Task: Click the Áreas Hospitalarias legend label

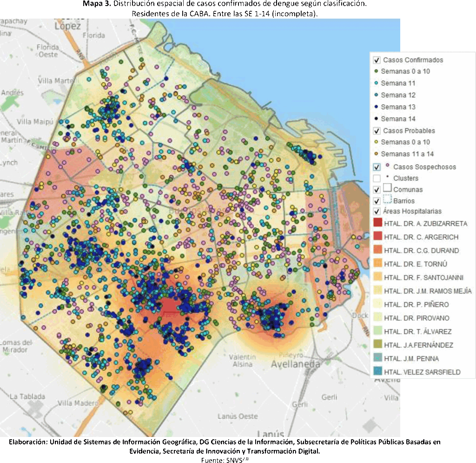Action: (x=412, y=212)
